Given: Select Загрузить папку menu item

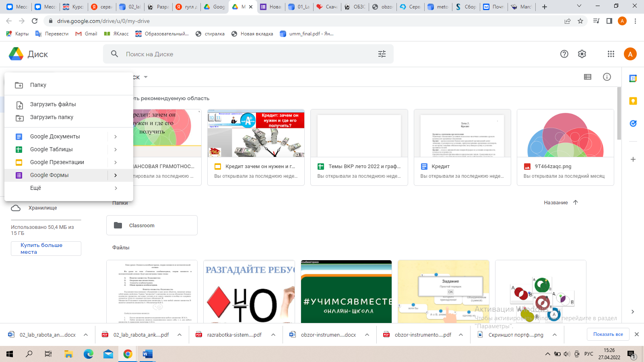Looking at the screenshot, I should pyautogui.click(x=69, y=117).
